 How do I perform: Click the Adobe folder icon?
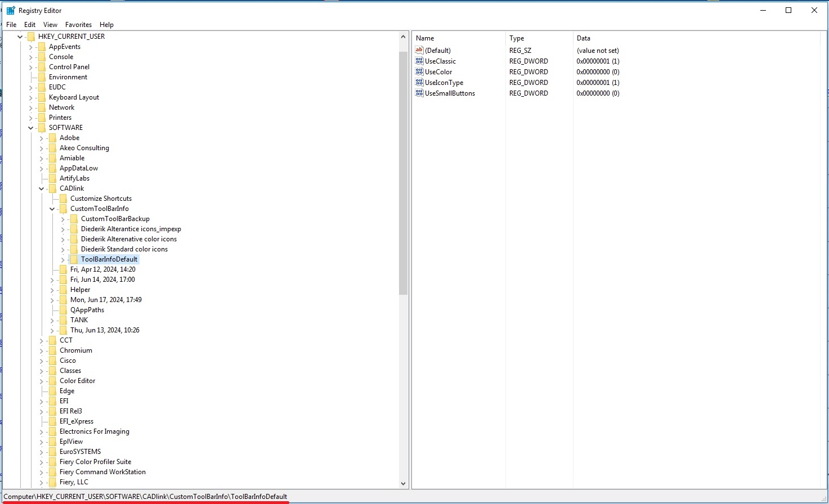tap(52, 138)
